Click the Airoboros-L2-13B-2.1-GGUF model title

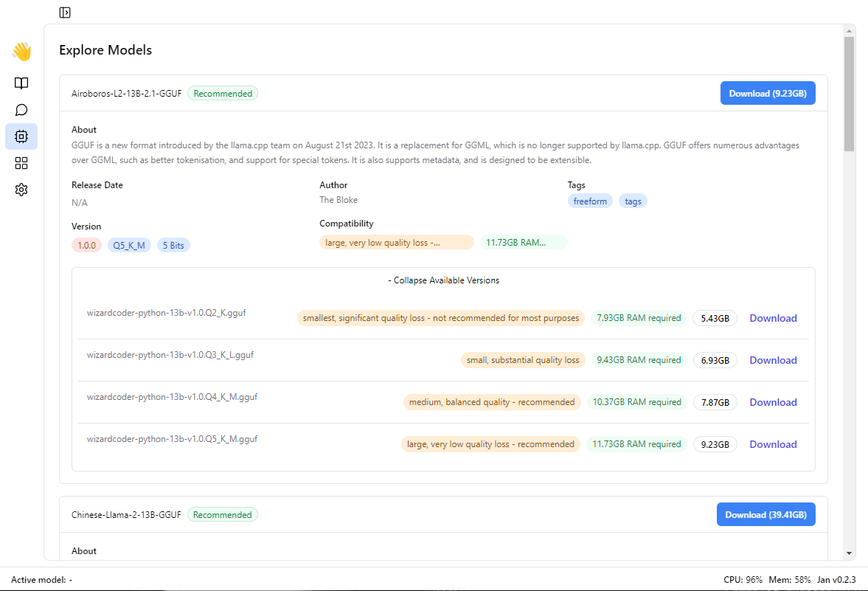(x=126, y=94)
